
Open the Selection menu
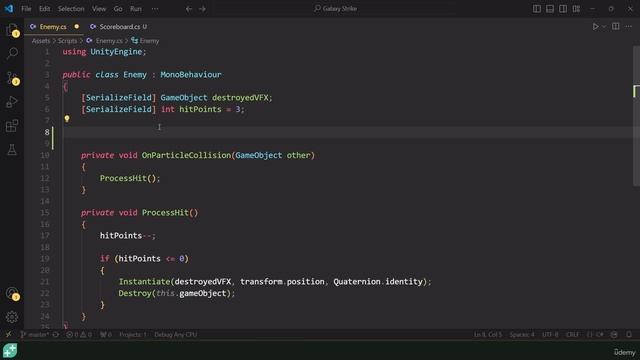click(x=71, y=9)
